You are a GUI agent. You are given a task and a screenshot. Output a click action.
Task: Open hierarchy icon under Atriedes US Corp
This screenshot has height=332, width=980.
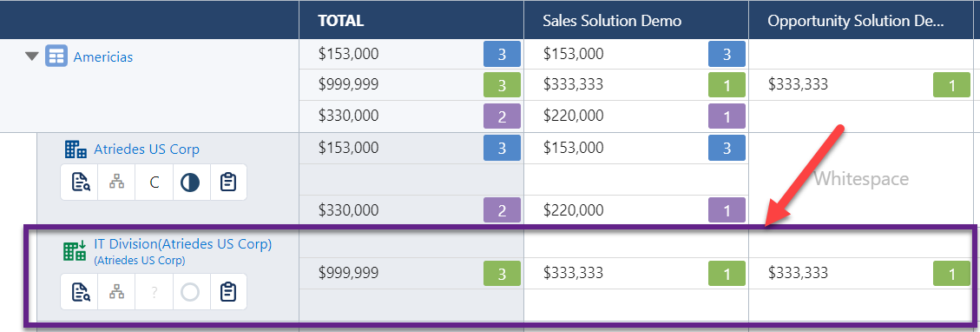point(117,183)
